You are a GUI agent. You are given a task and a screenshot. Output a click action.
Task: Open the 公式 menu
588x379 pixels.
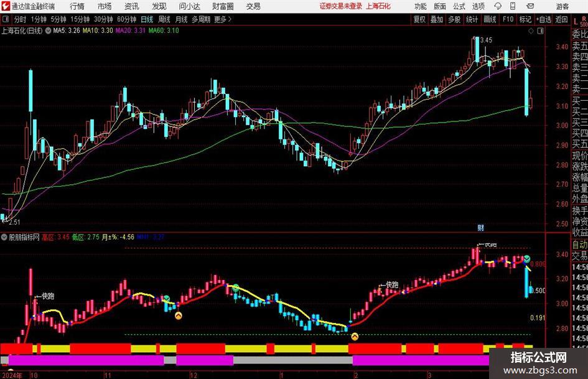[459, 6]
